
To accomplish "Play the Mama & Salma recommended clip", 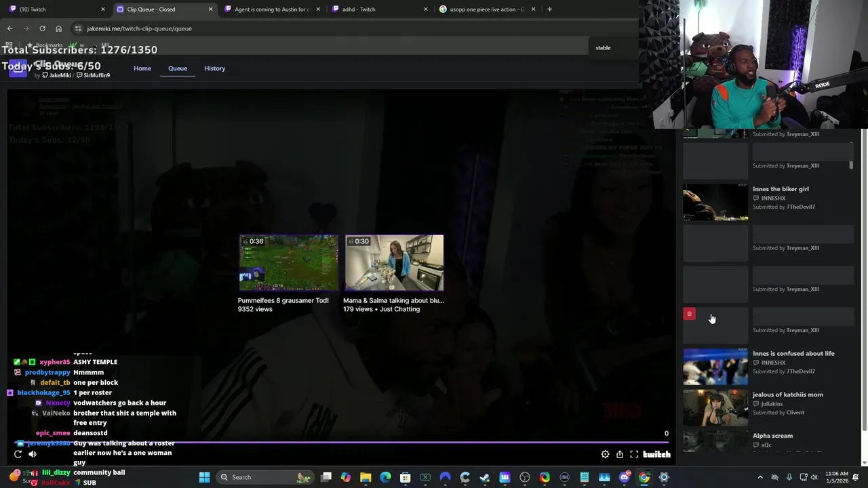I will [394, 263].
